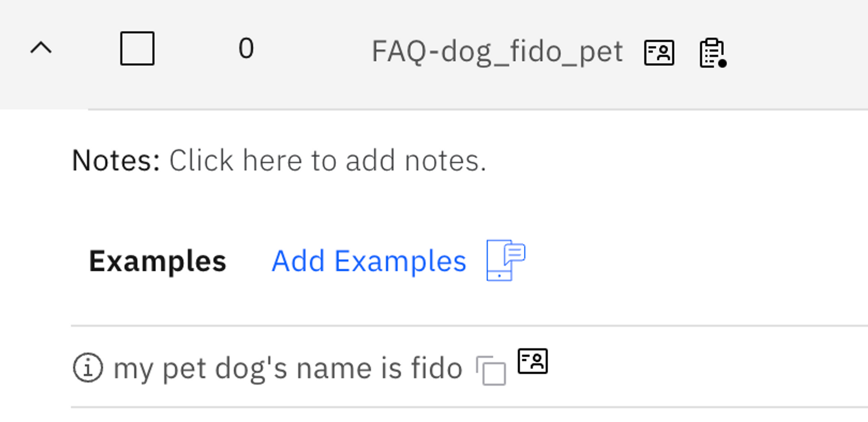Viewport: 868px width, 422px height.
Task: Click the info icon before the fido example
Action: pos(88,368)
